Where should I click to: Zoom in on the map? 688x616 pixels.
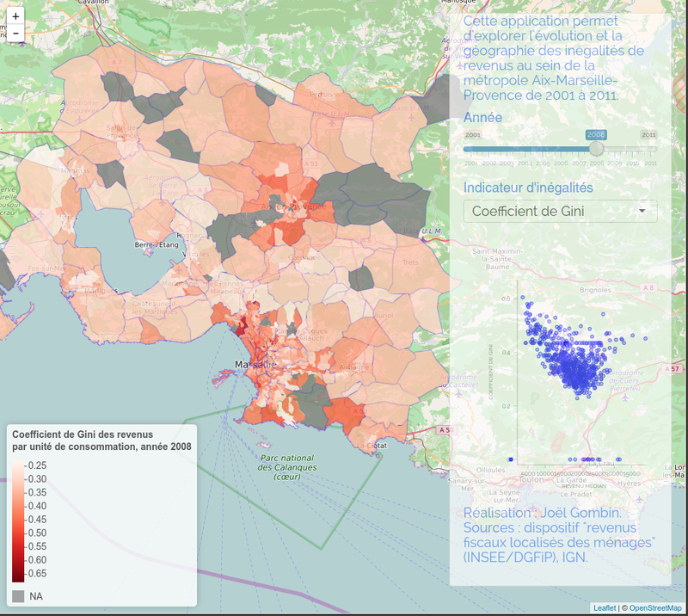pyautogui.click(x=16, y=15)
